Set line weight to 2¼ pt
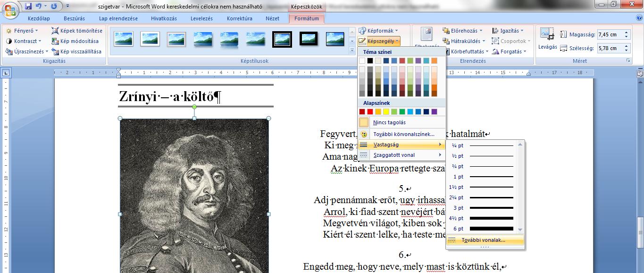Viewport: 644px width, 273px height. pyautogui.click(x=482, y=197)
